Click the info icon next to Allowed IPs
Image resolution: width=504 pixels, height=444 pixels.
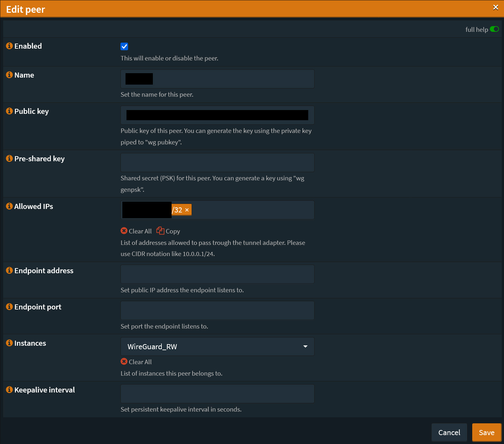9,206
